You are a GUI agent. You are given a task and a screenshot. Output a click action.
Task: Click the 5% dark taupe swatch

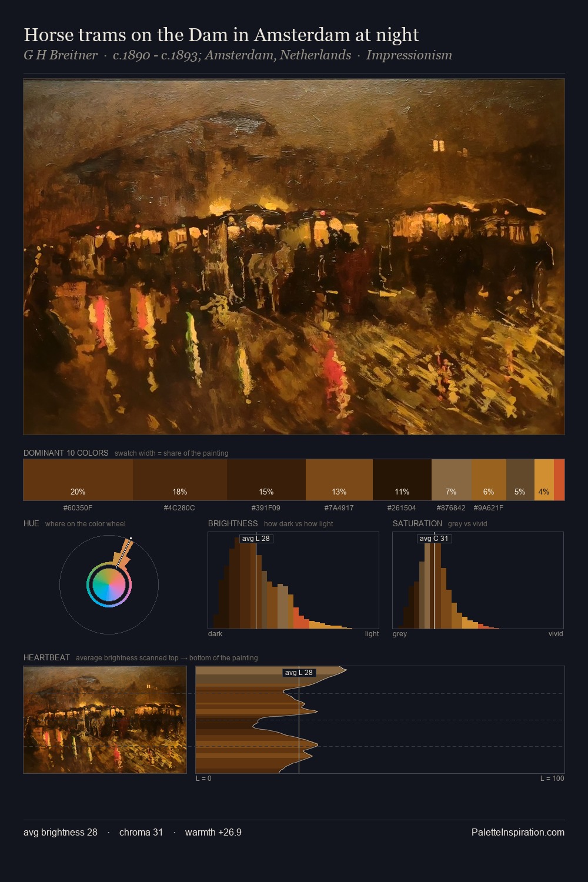[520, 480]
